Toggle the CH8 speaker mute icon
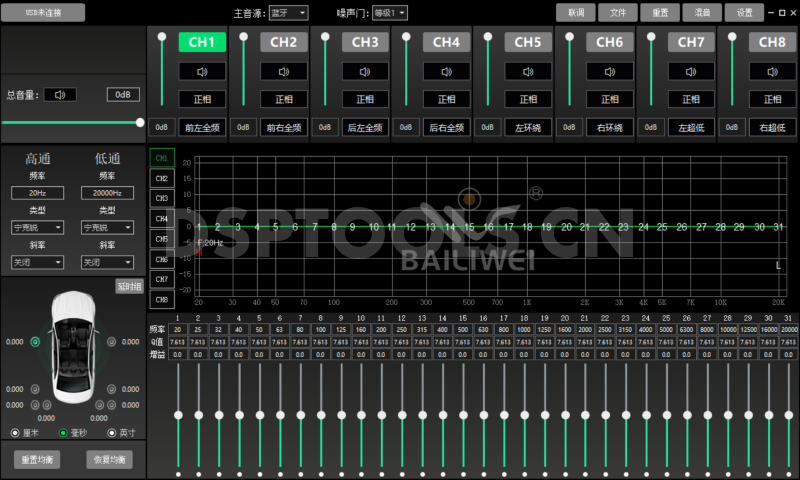The height and width of the screenshot is (480, 800). (x=772, y=71)
